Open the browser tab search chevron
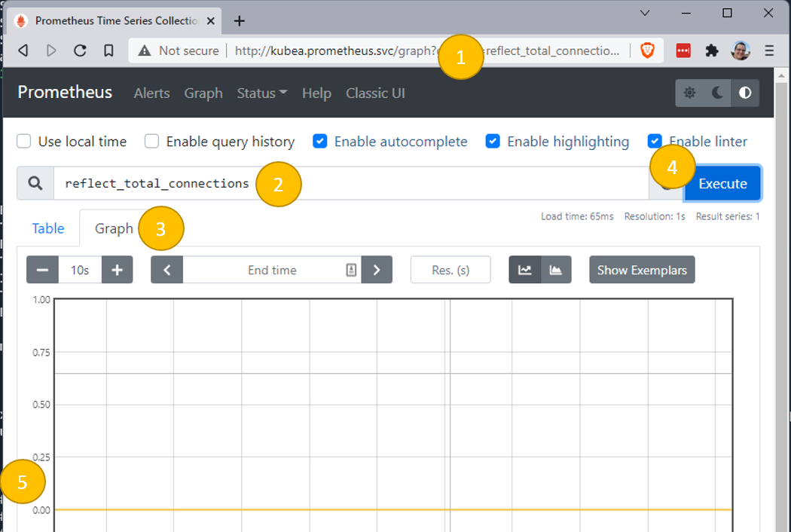 pyautogui.click(x=645, y=13)
